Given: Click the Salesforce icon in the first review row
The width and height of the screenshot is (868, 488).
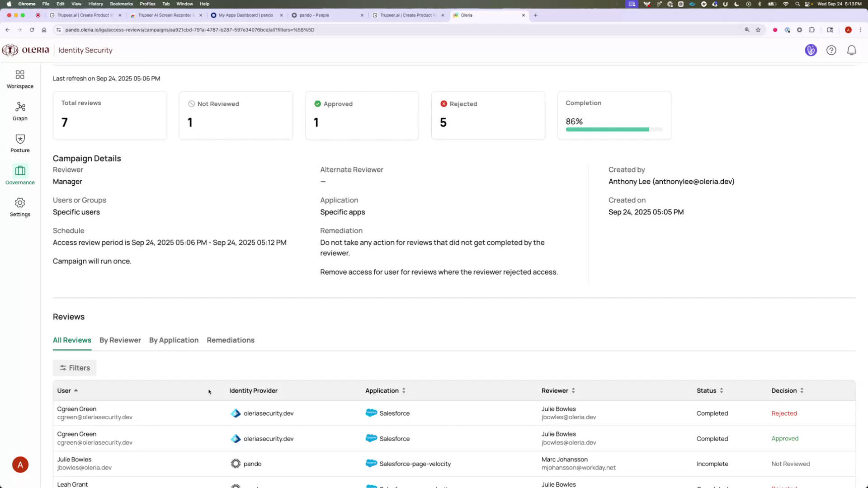Looking at the screenshot, I should [372, 413].
